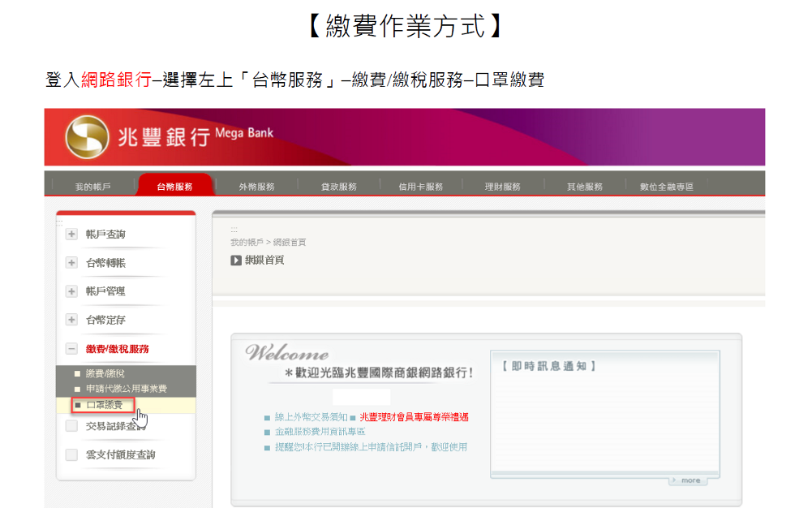Click the 兆豐銀行 Mega Bank title text

coord(195,136)
